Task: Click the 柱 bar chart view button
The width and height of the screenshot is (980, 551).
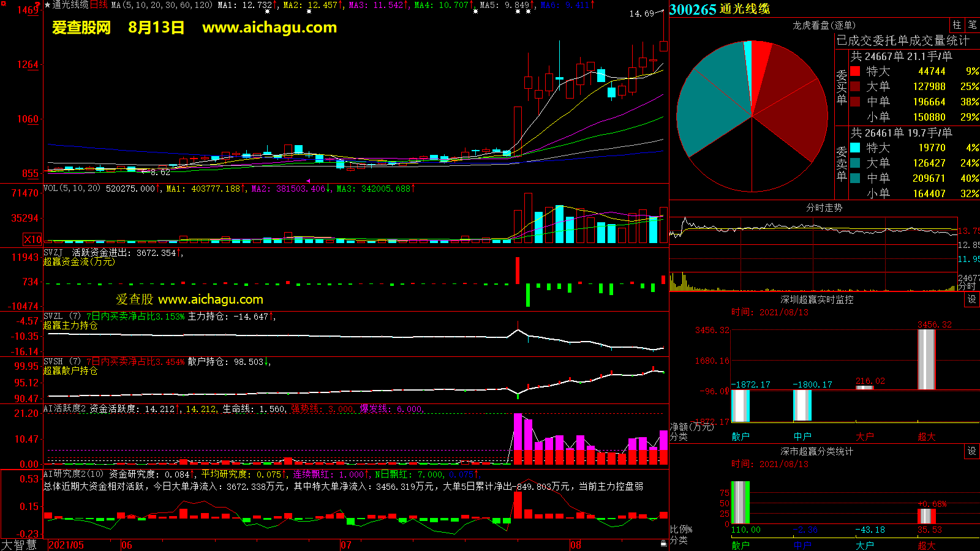Action: click(x=957, y=24)
